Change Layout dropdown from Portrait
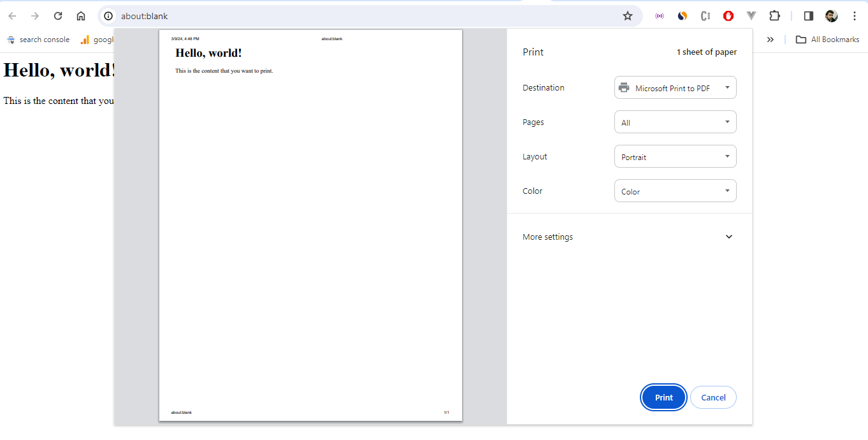The image size is (868, 440). point(675,157)
